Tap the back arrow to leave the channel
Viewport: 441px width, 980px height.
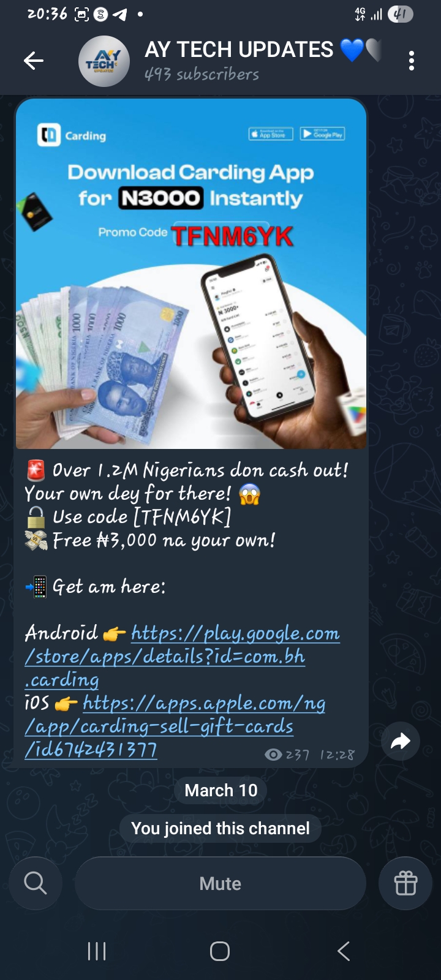click(34, 61)
